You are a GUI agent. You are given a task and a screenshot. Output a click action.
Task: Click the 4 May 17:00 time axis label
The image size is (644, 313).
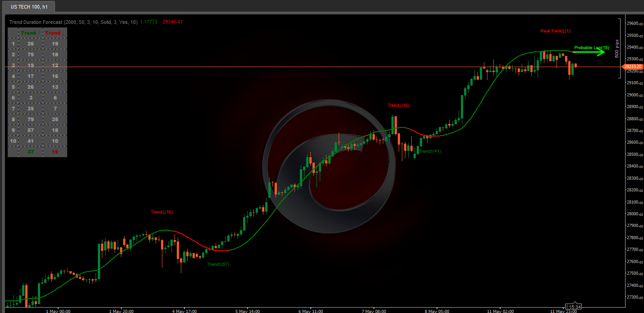[185, 311]
